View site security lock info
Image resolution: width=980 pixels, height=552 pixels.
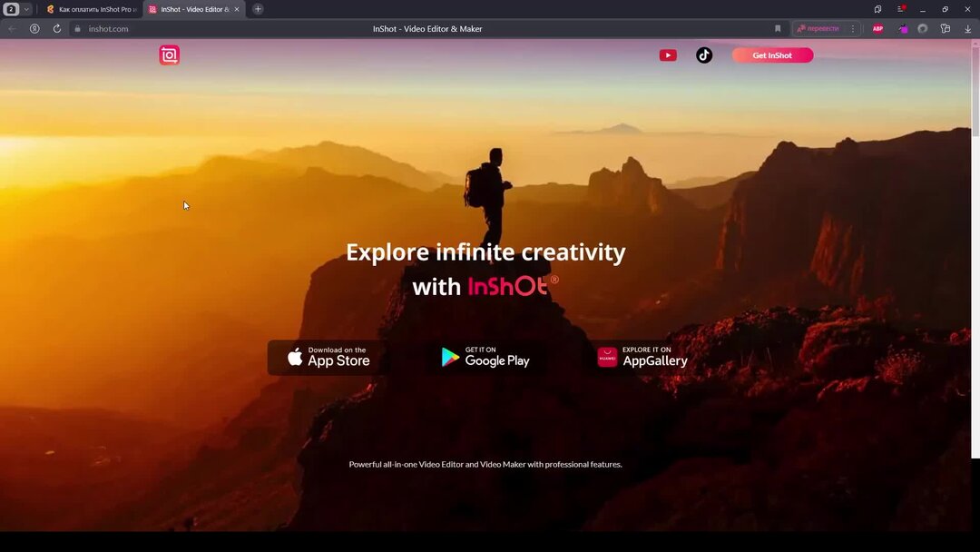click(x=77, y=29)
